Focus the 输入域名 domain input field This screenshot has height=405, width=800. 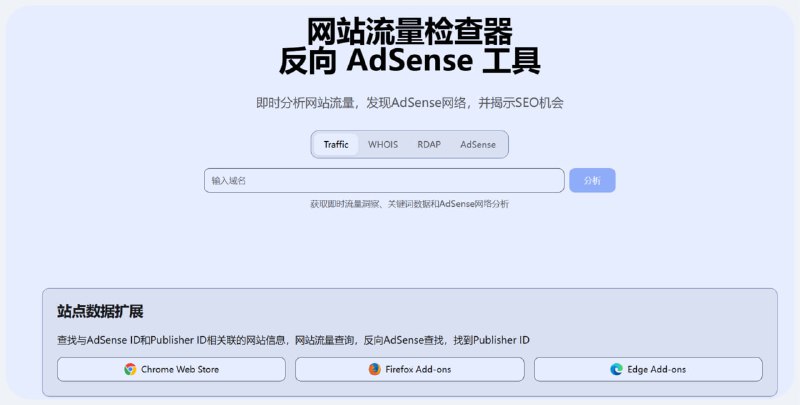point(384,181)
